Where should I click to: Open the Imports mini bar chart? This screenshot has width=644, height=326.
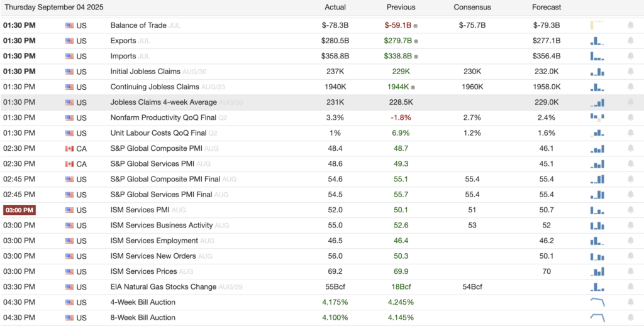(x=597, y=56)
